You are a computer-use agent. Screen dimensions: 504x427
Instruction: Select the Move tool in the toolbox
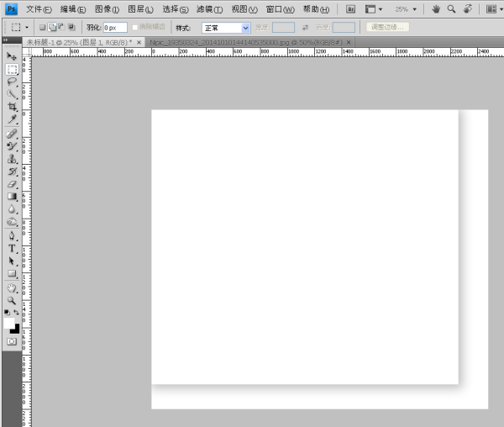12,56
